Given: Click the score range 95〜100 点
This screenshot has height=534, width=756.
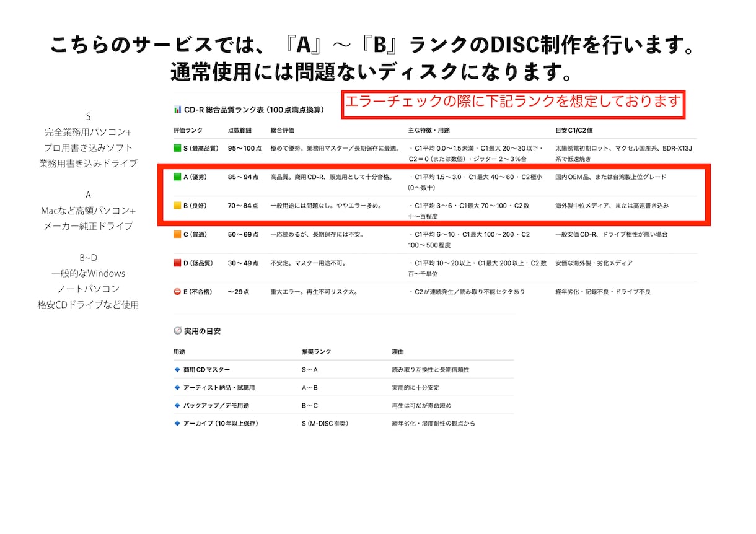Looking at the screenshot, I should (245, 149).
